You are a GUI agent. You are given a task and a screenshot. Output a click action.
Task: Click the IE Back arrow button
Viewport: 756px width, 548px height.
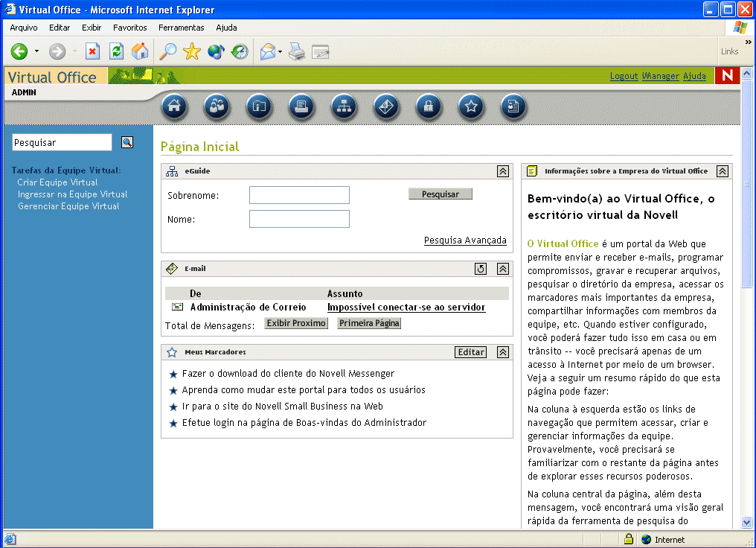19,51
